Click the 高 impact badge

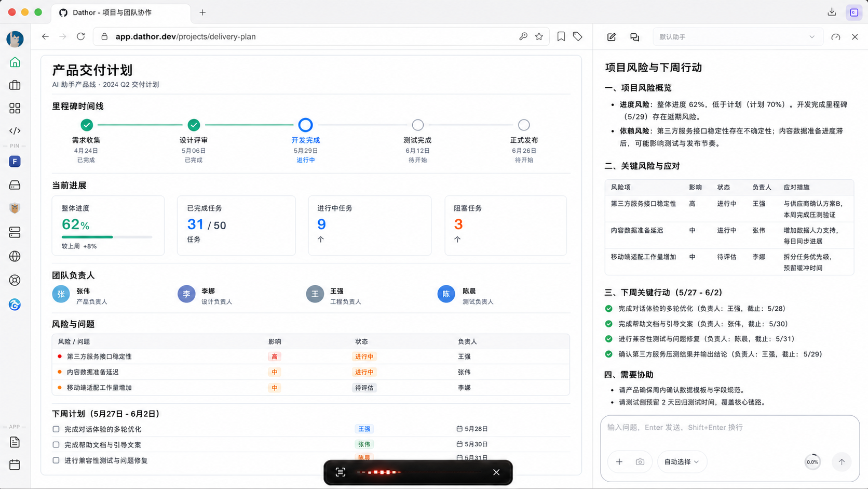[274, 356]
